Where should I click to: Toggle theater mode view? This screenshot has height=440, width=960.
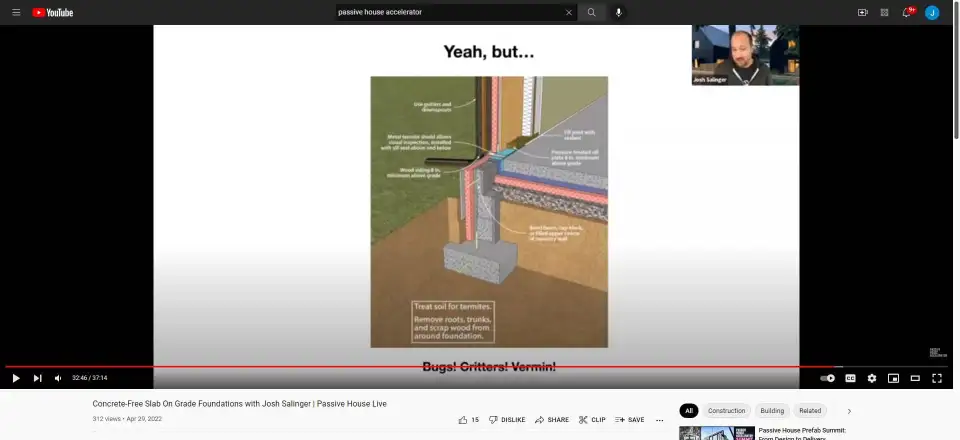click(915, 378)
